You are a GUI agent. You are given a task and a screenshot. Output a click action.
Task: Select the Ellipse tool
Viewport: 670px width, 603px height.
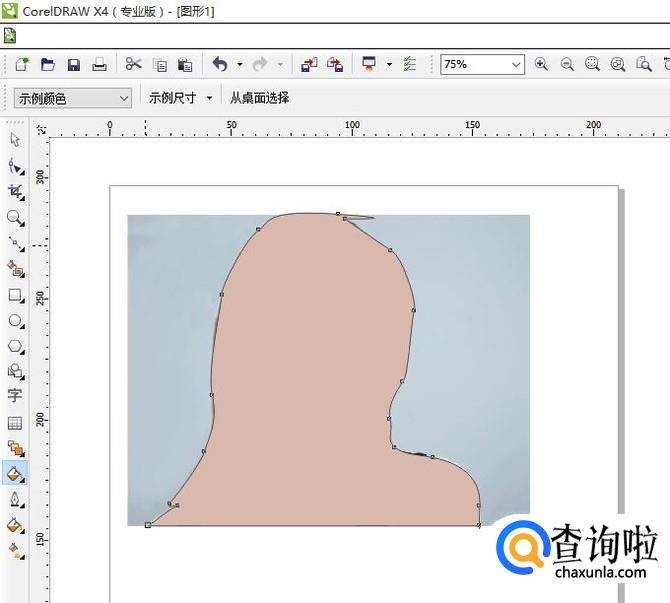16,321
